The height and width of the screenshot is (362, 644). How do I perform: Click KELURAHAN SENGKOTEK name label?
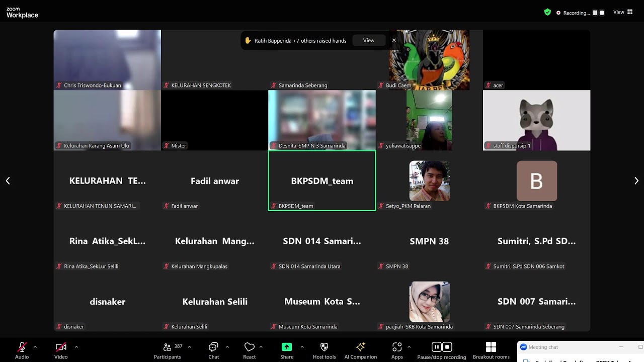[x=201, y=85]
